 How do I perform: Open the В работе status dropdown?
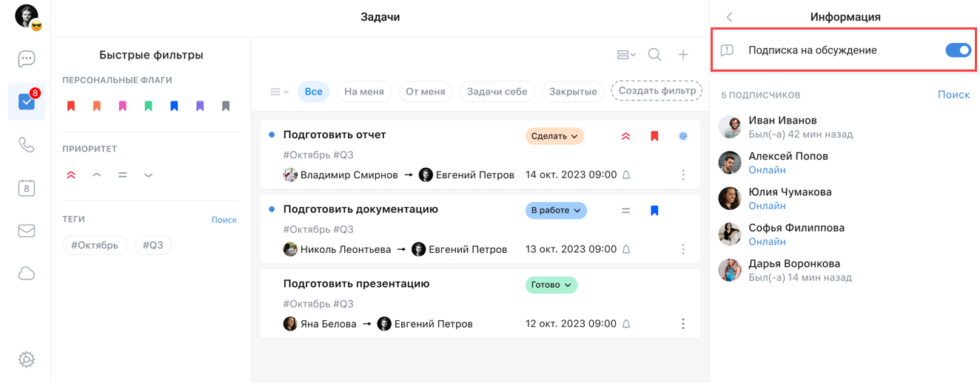click(556, 211)
